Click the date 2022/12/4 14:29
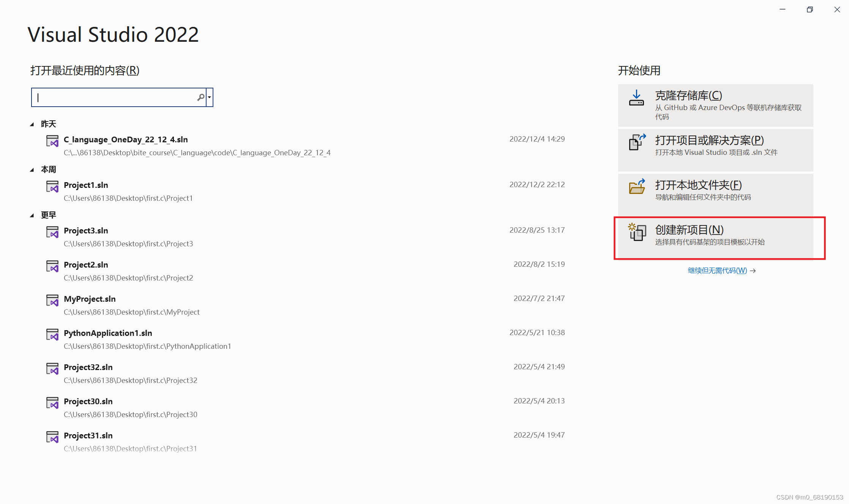Screen dimensions: 849x504 [x=537, y=139]
